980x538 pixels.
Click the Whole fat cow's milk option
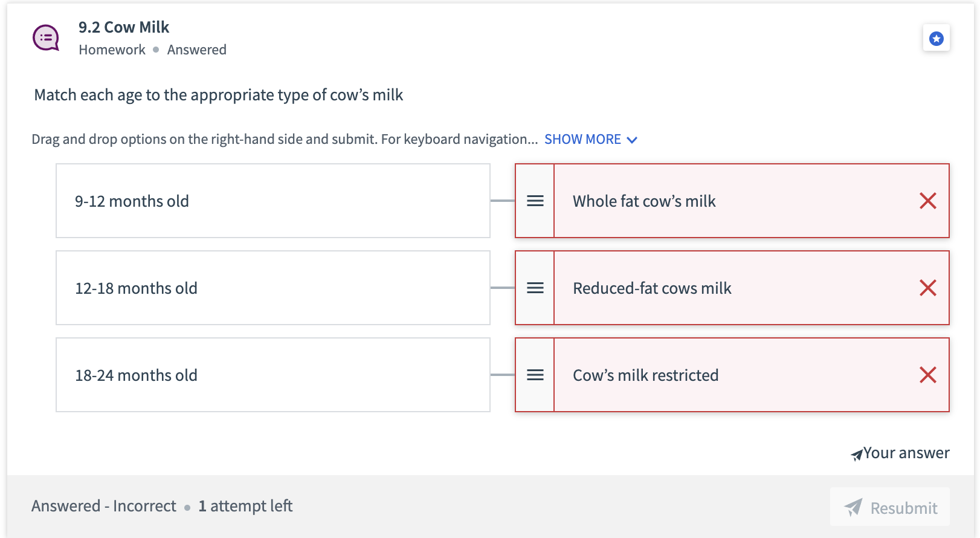coord(644,201)
